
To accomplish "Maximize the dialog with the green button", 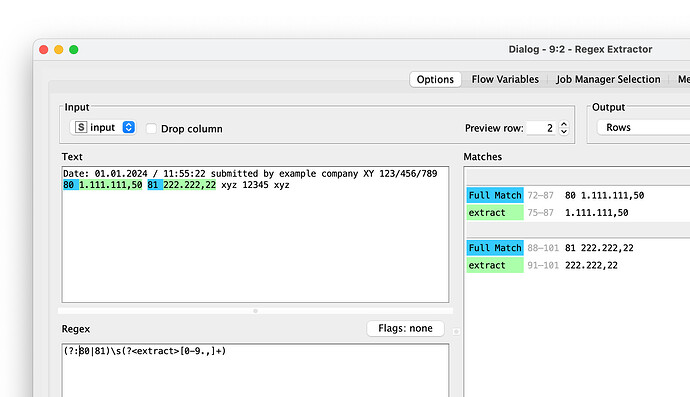I will [x=74, y=49].
